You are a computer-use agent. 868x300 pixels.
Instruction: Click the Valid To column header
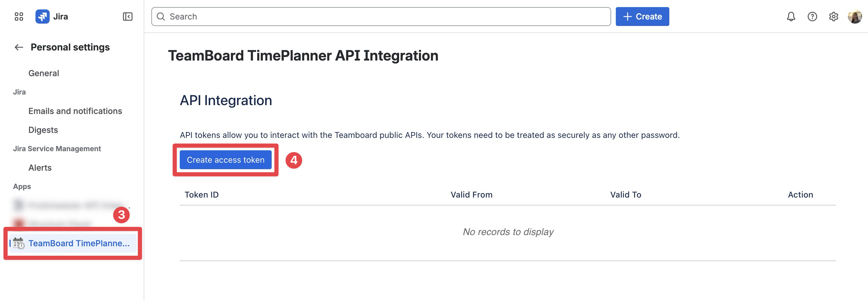625,195
